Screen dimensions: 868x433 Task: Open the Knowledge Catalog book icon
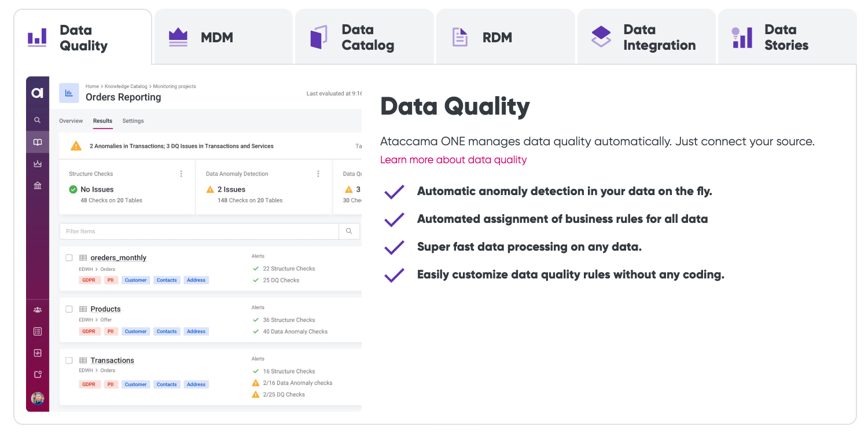tap(38, 142)
